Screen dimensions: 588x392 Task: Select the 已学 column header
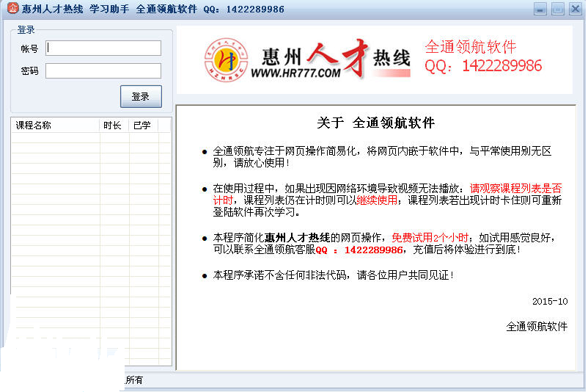143,126
